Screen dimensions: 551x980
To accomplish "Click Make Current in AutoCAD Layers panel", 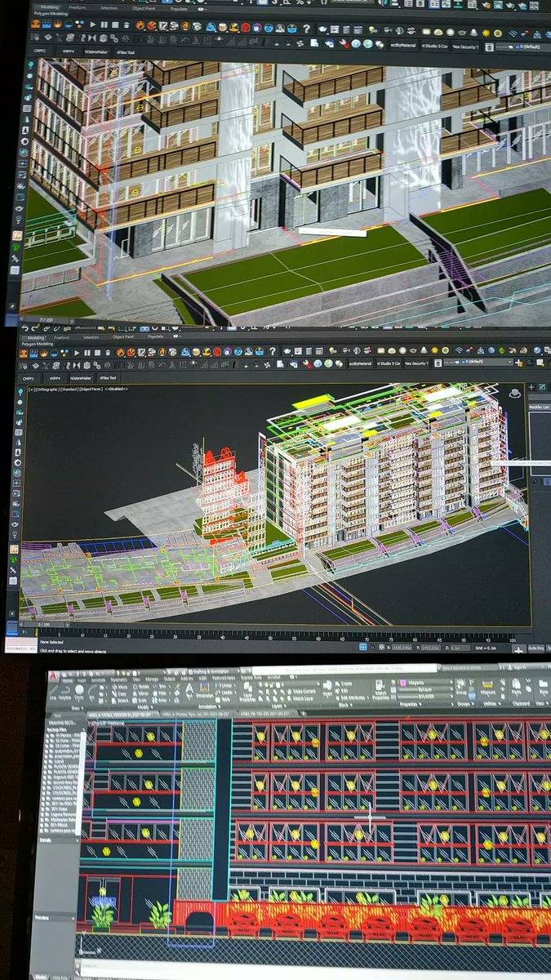I will click(x=304, y=692).
